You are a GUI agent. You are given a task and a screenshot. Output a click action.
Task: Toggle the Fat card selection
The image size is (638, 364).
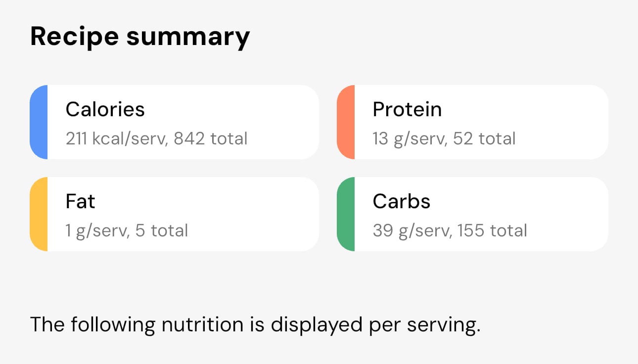[x=183, y=214]
